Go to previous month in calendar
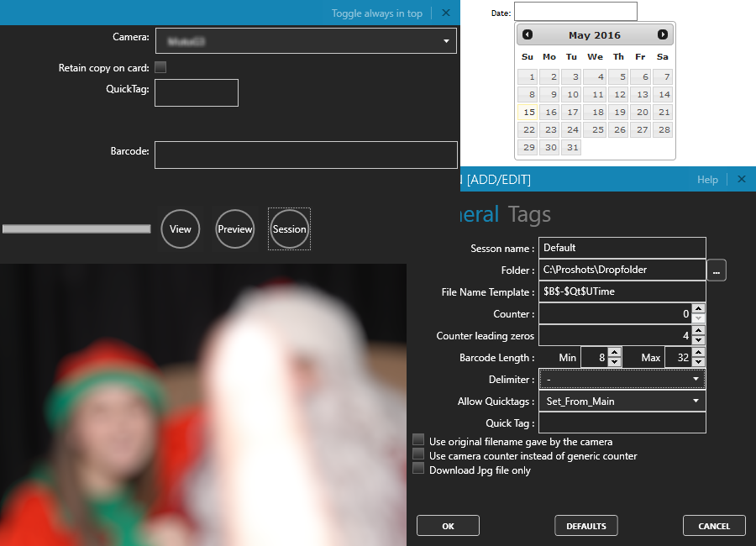756x546 pixels. (528, 34)
